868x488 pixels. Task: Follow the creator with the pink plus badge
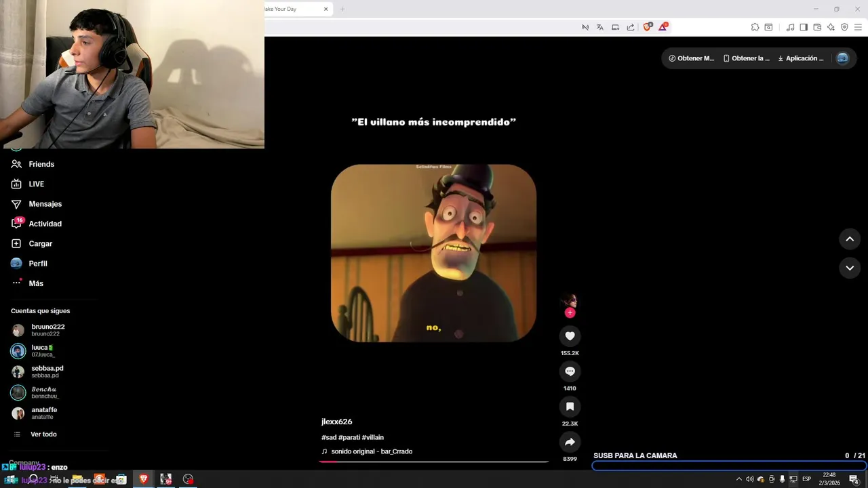tap(570, 312)
